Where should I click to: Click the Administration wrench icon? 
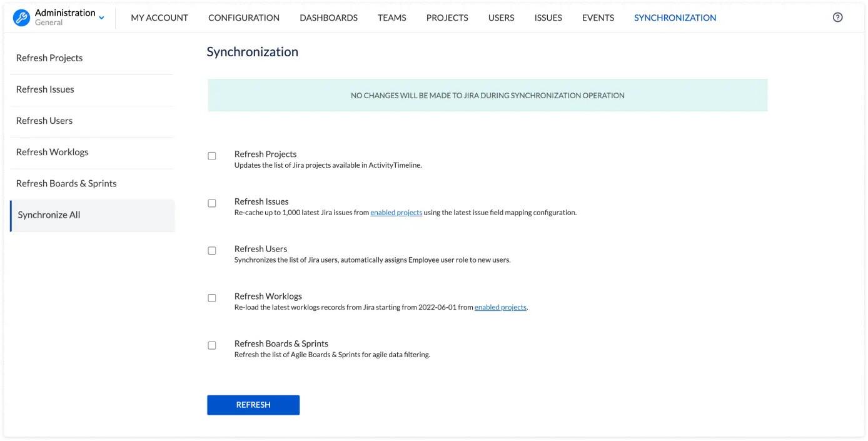22,18
